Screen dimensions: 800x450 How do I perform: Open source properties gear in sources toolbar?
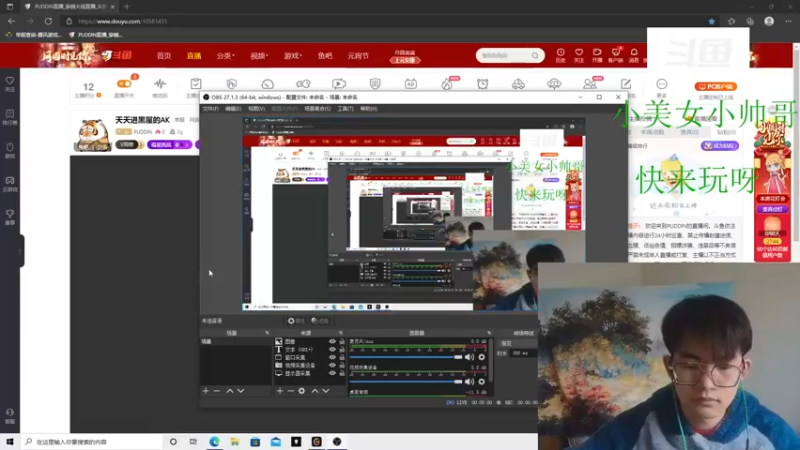(302, 391)
